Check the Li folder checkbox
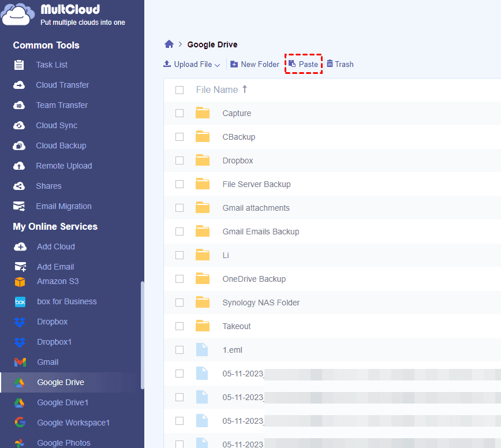The image size is (501, 448). [180, 255]
